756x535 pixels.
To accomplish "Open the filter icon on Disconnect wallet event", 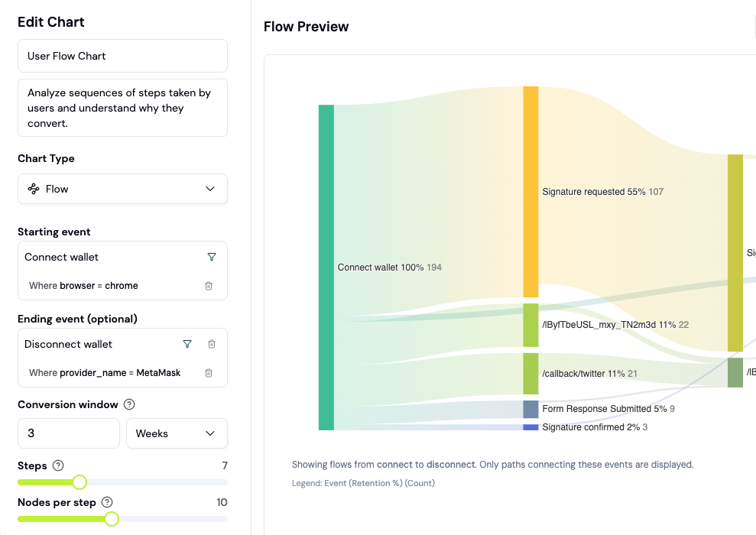I will (x=187, y=344).
